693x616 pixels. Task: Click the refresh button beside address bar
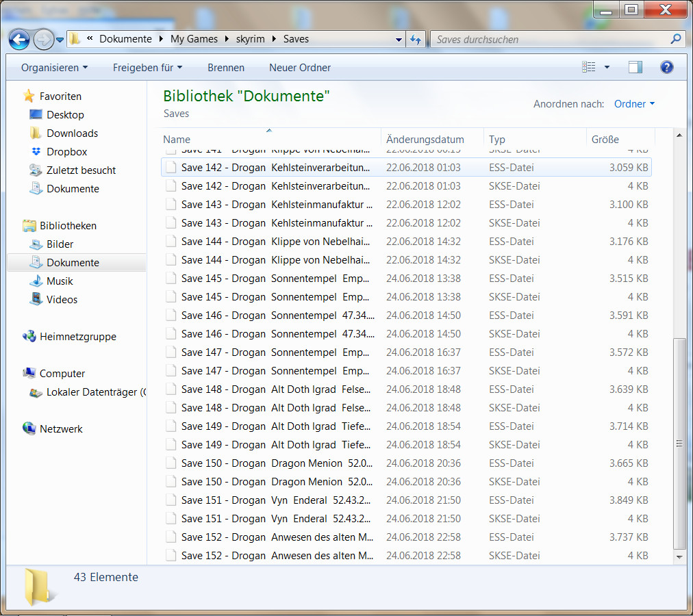pos(415,39)
